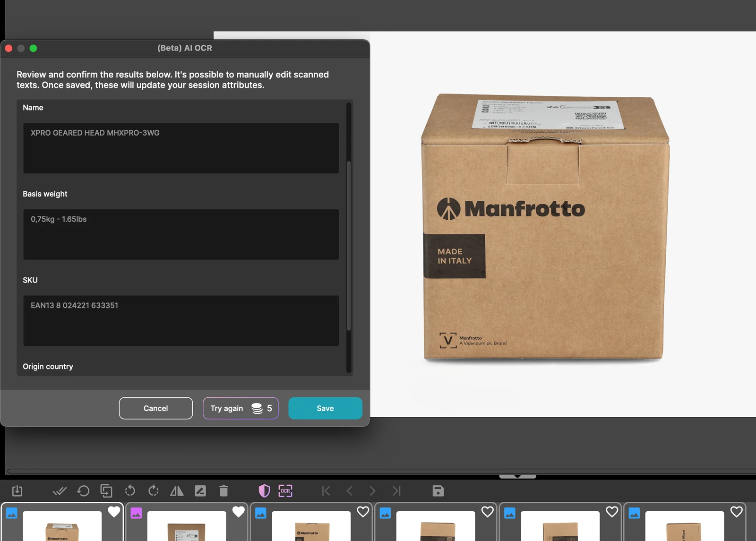The height and width of the screenshot is (541, 756).
Task: Click the purple image icon on second thumbnail
Action: pyautogui.click(x=136, y=513)
